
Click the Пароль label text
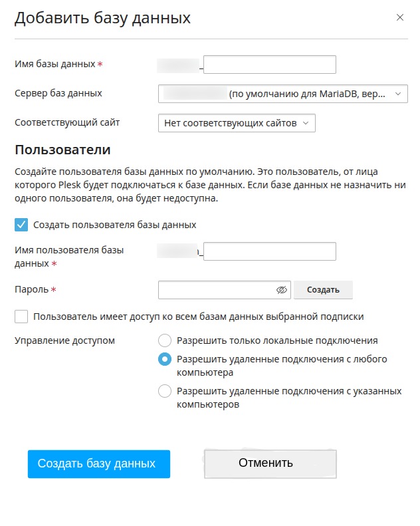pyautogui.click(x=31, y=289)
